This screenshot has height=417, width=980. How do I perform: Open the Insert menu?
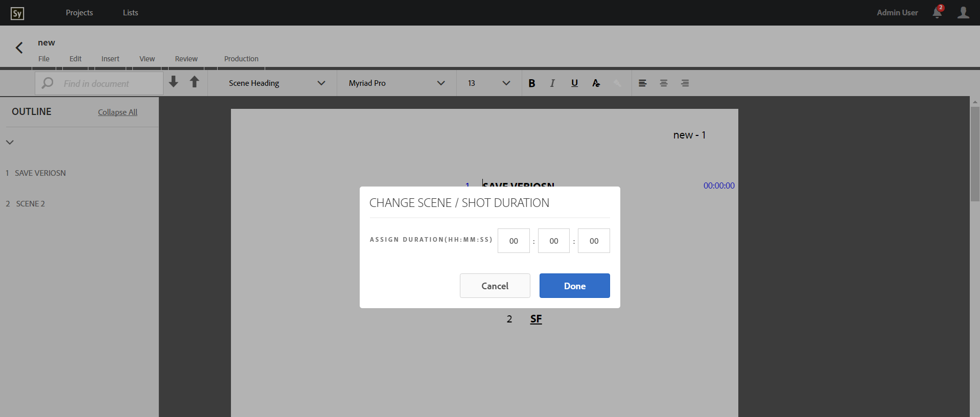coord(110,59)
